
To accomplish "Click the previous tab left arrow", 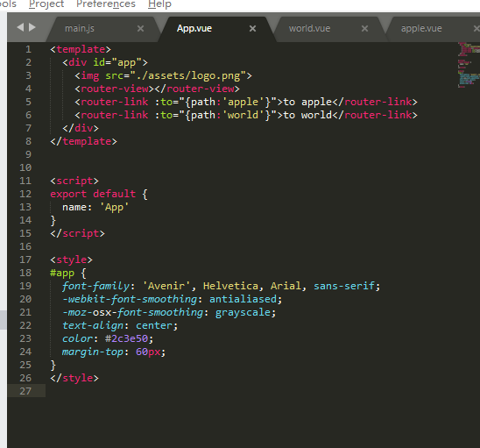I will [20, 27].
